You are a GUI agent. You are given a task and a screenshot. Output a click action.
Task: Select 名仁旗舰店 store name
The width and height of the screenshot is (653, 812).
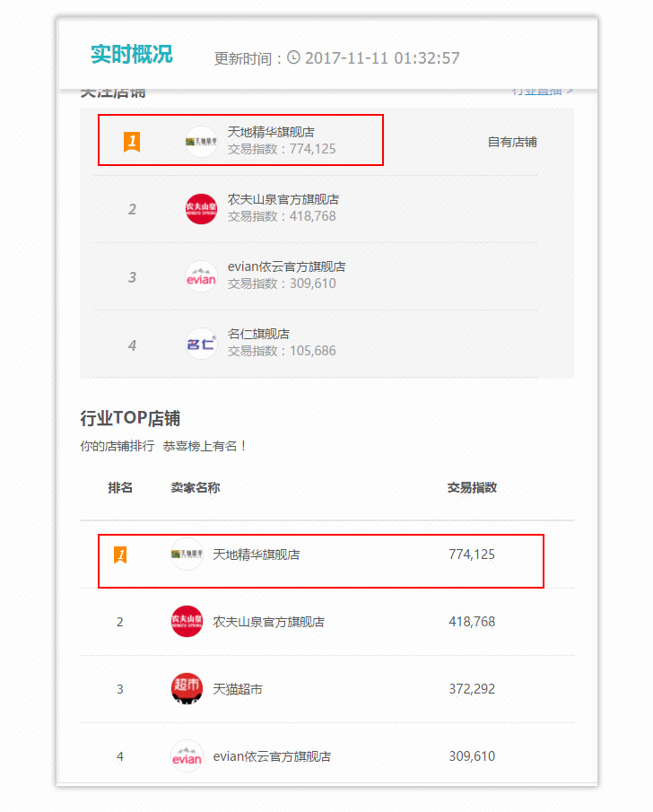258,334
